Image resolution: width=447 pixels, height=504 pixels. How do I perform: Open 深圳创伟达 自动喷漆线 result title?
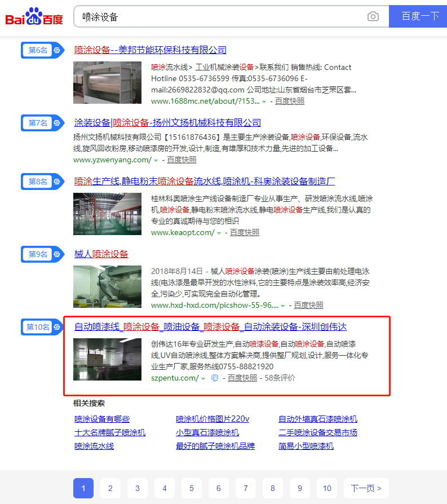coord(210,326)
